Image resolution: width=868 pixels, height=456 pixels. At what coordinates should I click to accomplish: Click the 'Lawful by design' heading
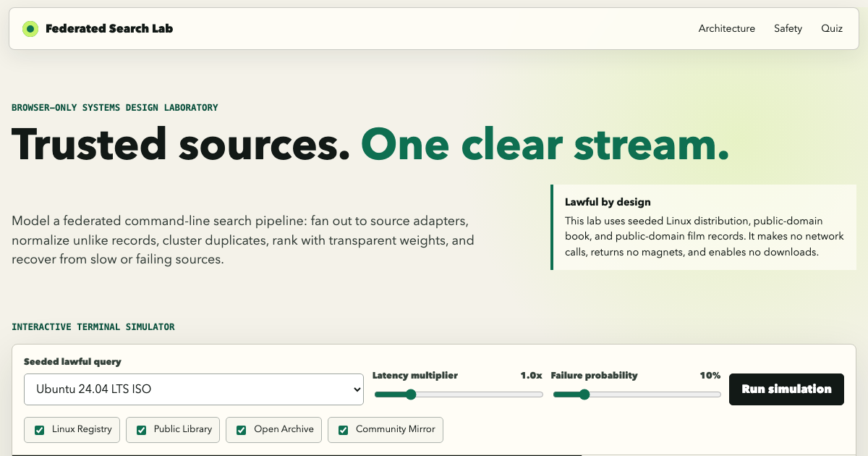608,202
